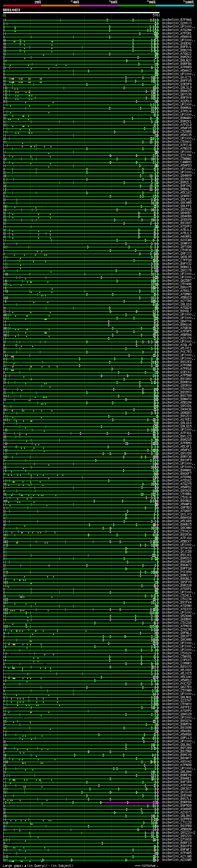Open hit UniRef100_A7PSR1

[176, 33]
